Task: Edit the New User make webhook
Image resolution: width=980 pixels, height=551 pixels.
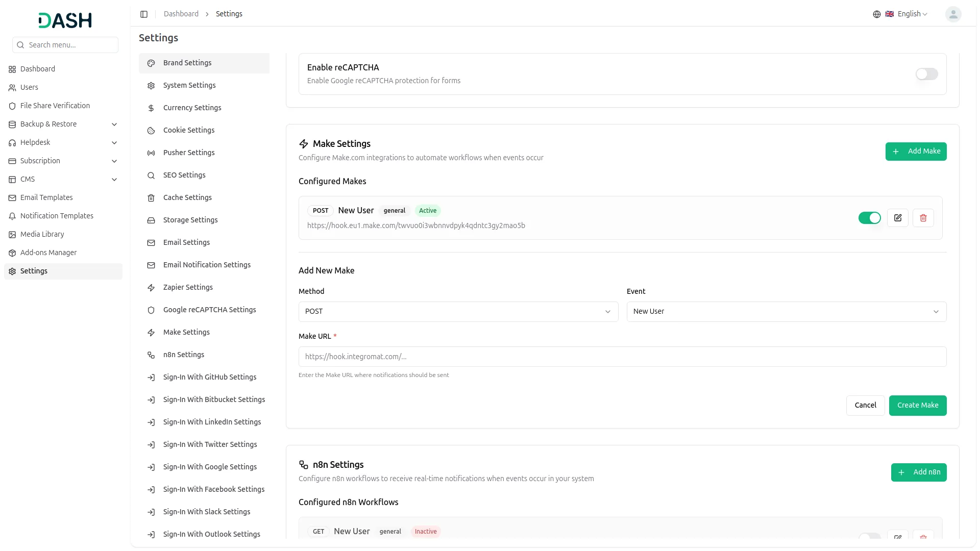Action: tap(897, 218)
